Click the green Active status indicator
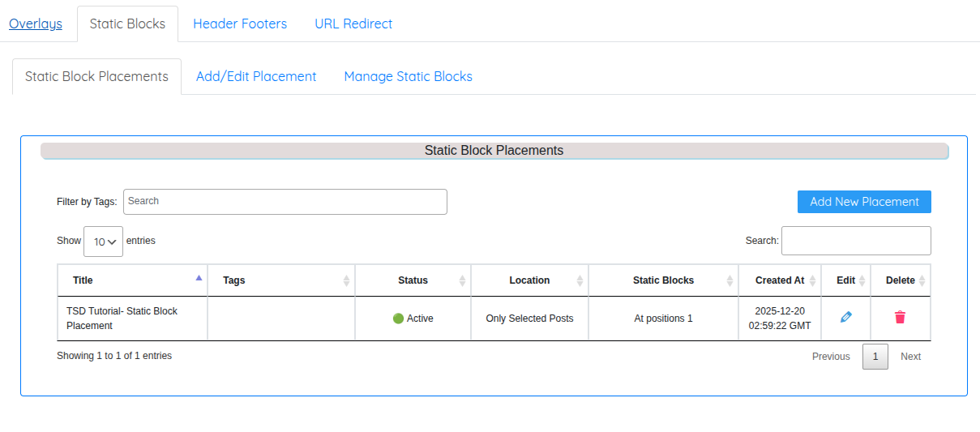980x432 pixels. [398, 319]
